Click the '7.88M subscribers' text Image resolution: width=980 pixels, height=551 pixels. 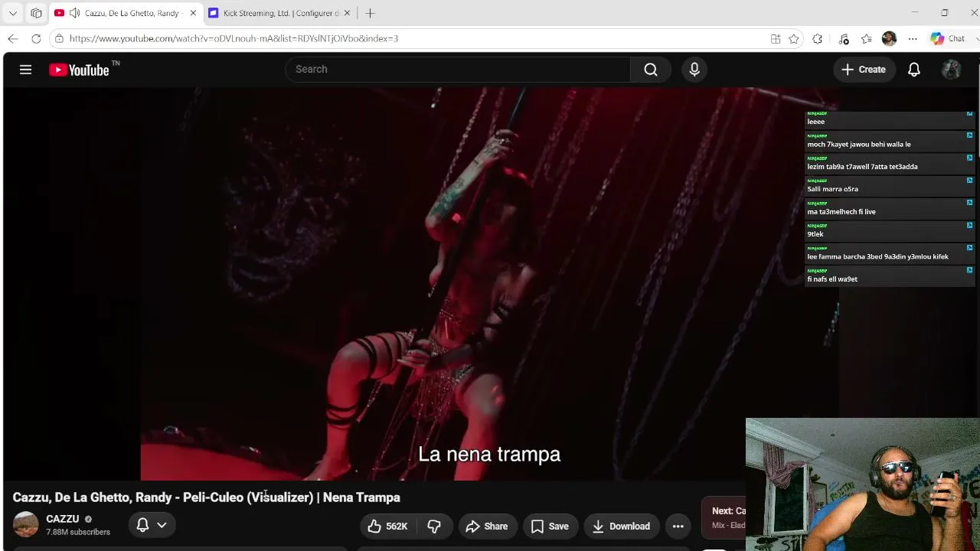click(78, 532)
